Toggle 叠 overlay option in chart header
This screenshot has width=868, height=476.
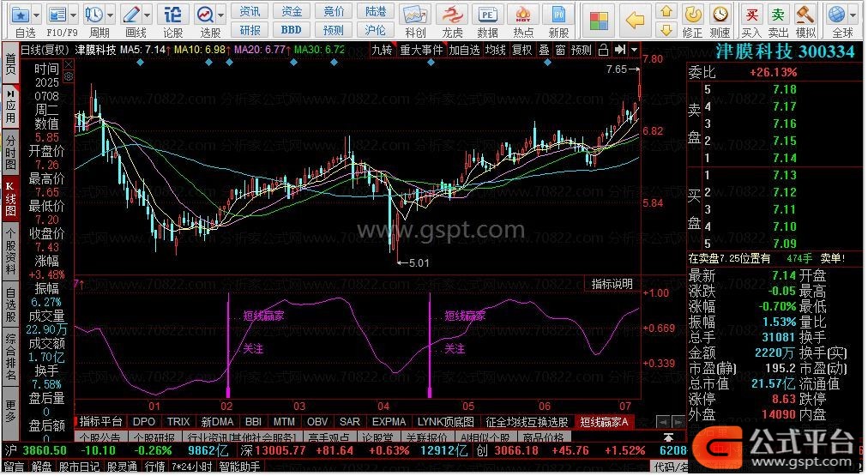point(544,51)
